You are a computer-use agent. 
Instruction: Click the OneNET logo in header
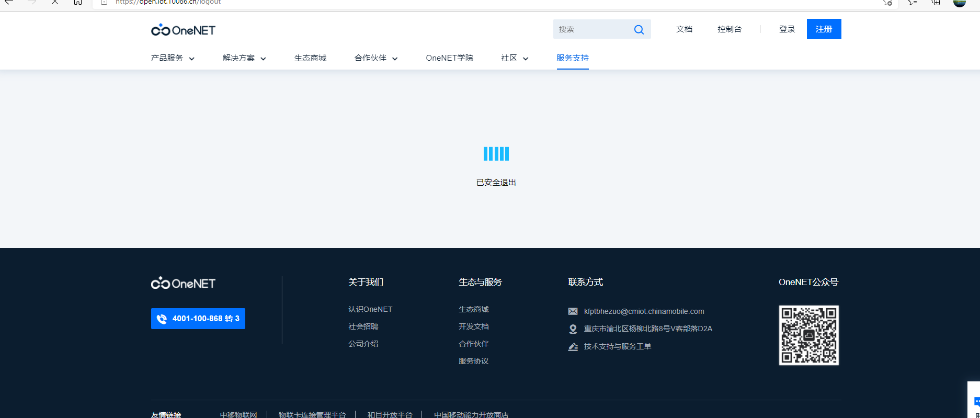click(183, 30)
